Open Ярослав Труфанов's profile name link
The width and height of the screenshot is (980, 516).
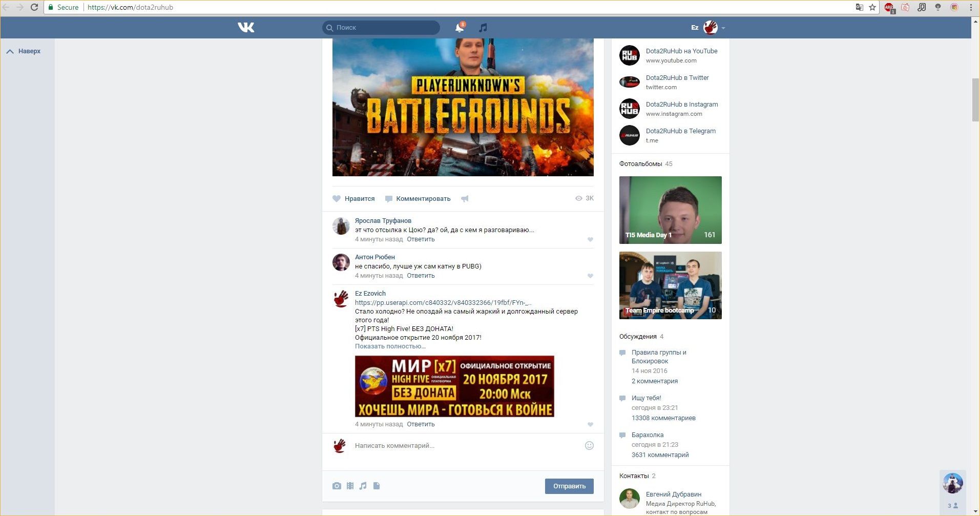[x=383, y=221]
